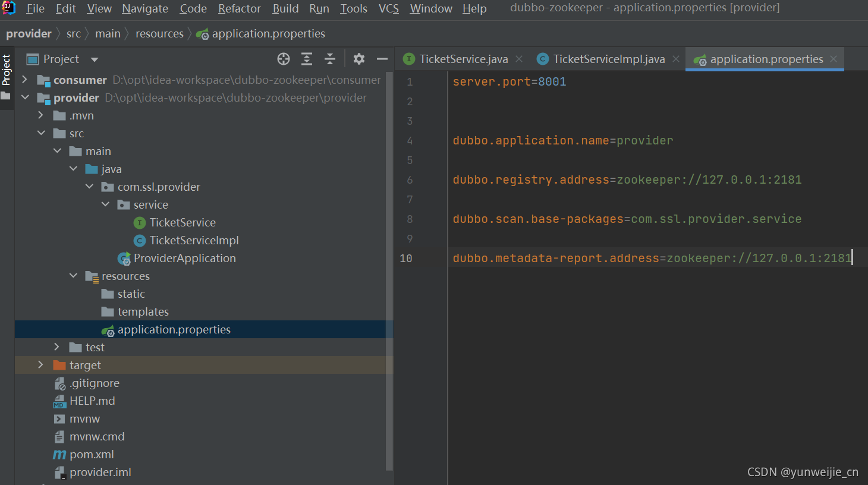Collapse the java folder
The image size is (868, 485).
click(x=73, y=168)
